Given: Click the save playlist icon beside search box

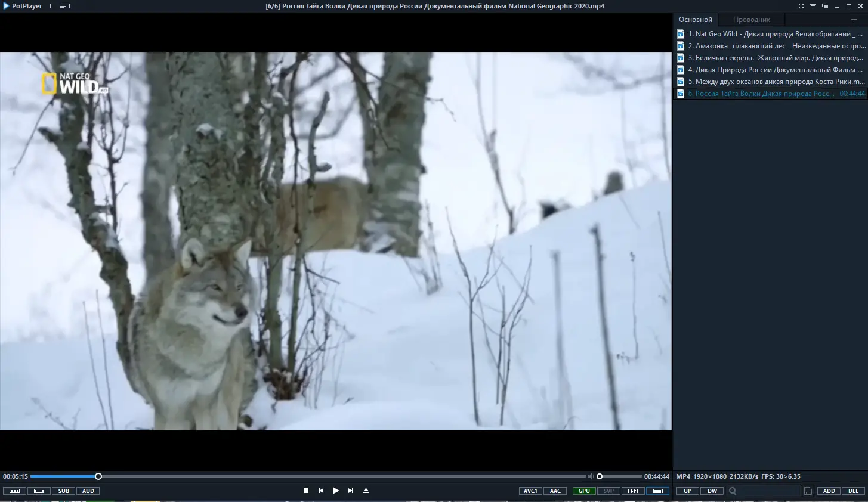Looking at the screenshot, I should [x=807, y=491].
